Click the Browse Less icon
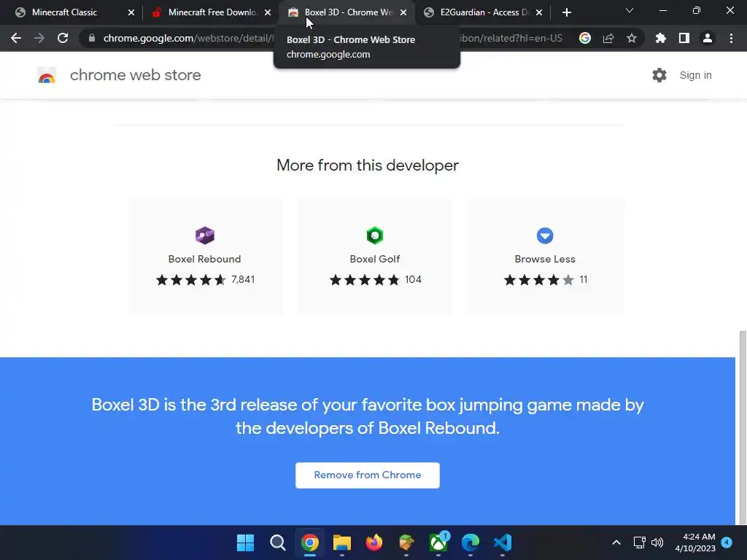The width and height of the screenshot is (747, 560). pyautogui.click(x=545, y=236)
